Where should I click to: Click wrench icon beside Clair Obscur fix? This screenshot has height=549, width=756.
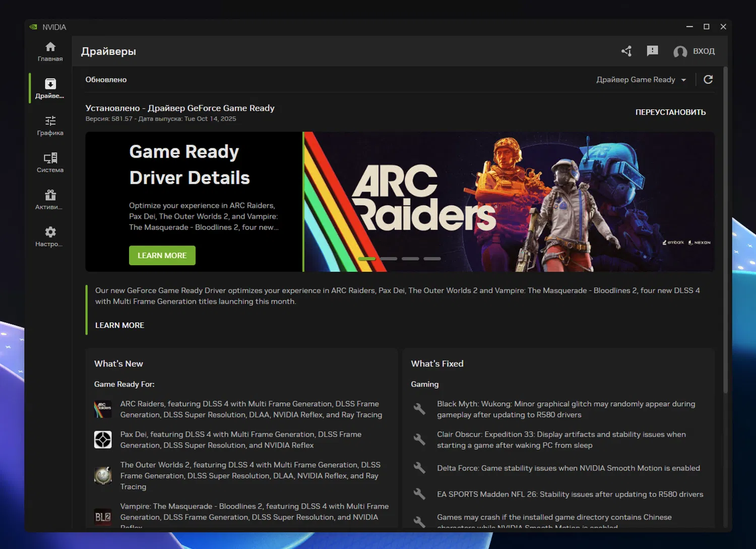click(419, 440)
